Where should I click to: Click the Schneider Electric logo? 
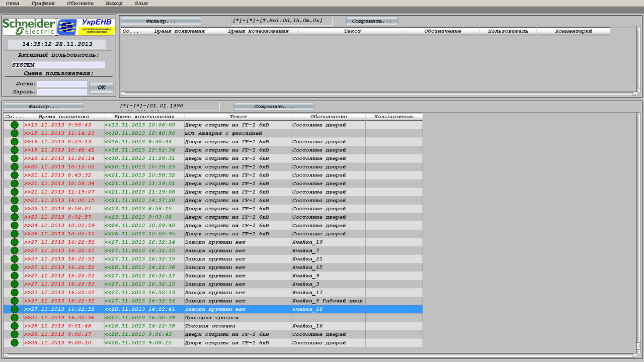pos(29,27)
